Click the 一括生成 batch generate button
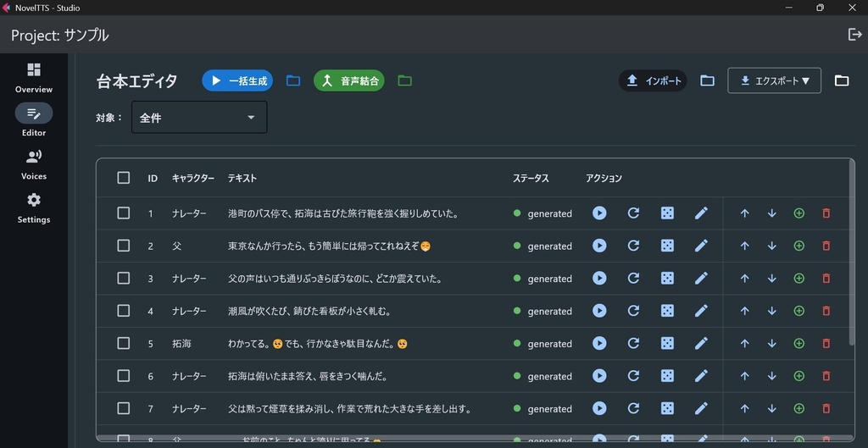This screenshot has height=448, width=868. point(237,80)
